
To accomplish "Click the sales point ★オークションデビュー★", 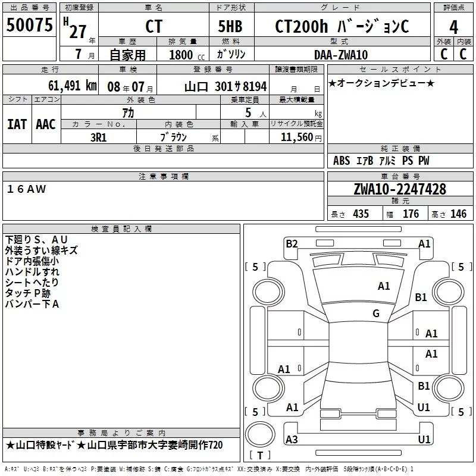I will click(x=381, y=83).
